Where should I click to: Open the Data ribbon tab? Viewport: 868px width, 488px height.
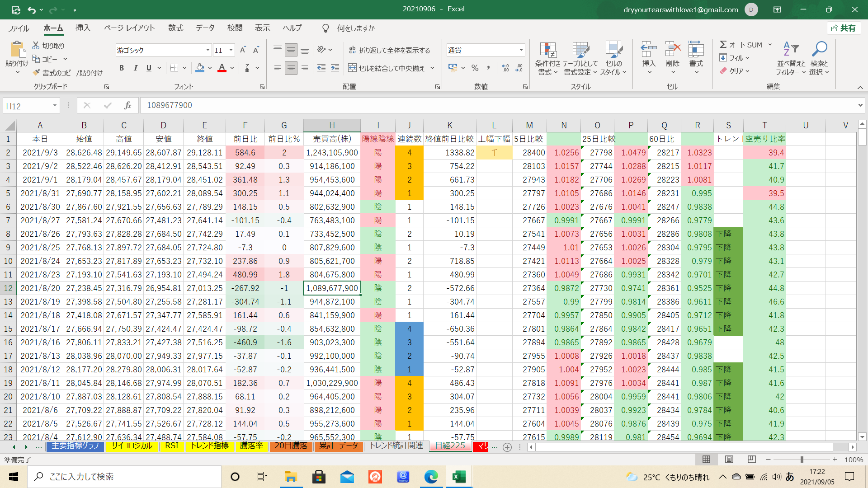coord(205,28)
